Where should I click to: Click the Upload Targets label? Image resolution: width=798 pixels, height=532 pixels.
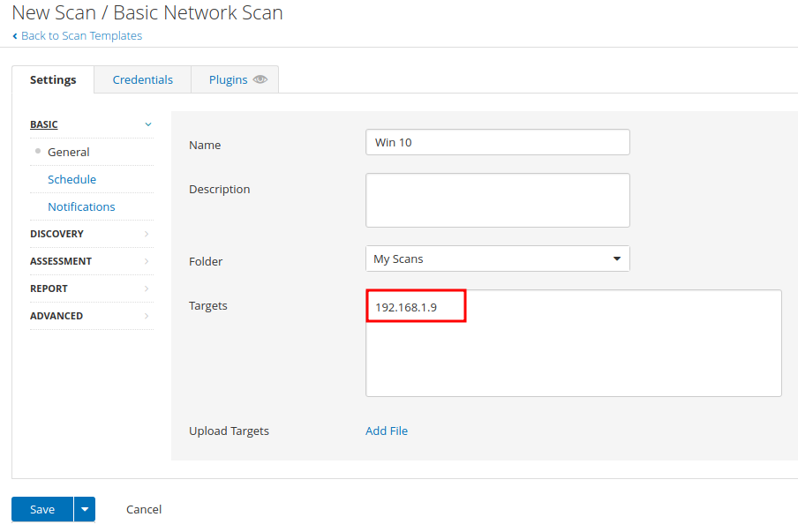tap(229, 431)
